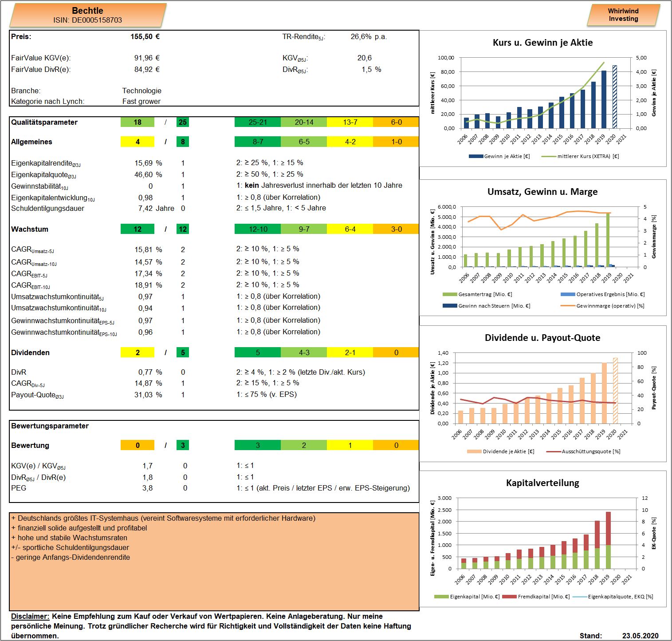
Task: Select Payout-Quote value 31,03 %
Action: (x=148, y=395)
